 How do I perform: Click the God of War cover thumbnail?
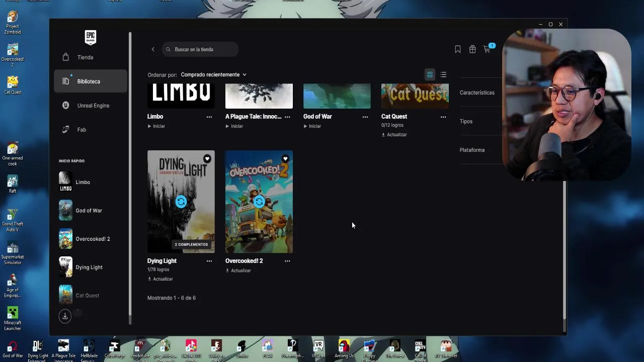pyautogui.click(x=337, y=96)
